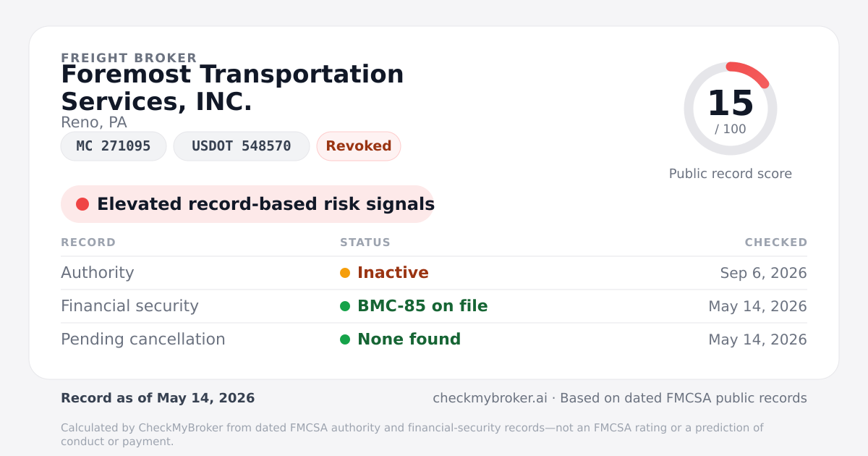
Task: Click the orange dot beside Inactive status
Action: pos(345,273)
